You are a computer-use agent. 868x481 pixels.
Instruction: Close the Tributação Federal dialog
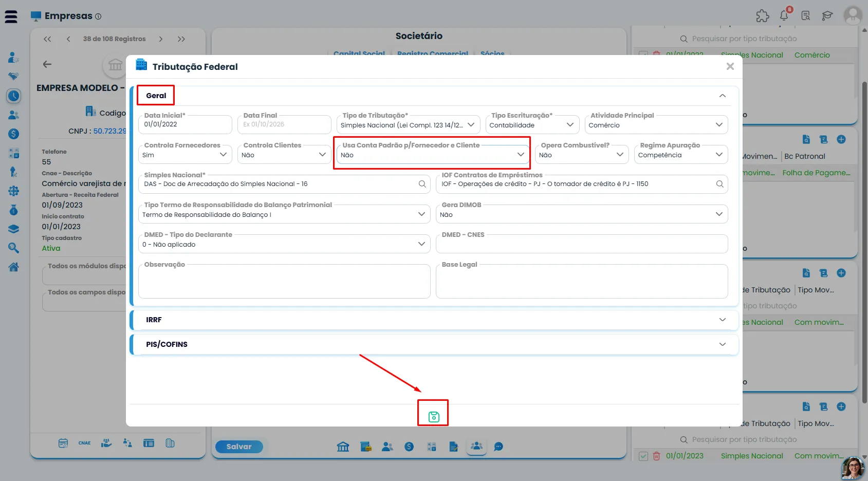730,66
